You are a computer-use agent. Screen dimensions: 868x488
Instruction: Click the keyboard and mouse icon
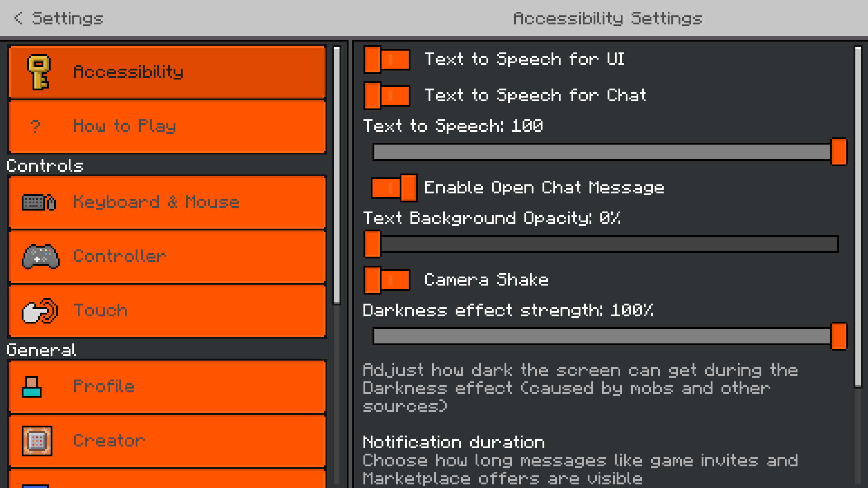pos(39,202)
